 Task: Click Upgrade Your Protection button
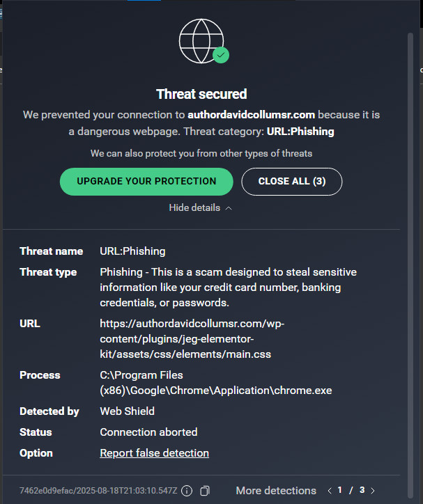point(146,181)
